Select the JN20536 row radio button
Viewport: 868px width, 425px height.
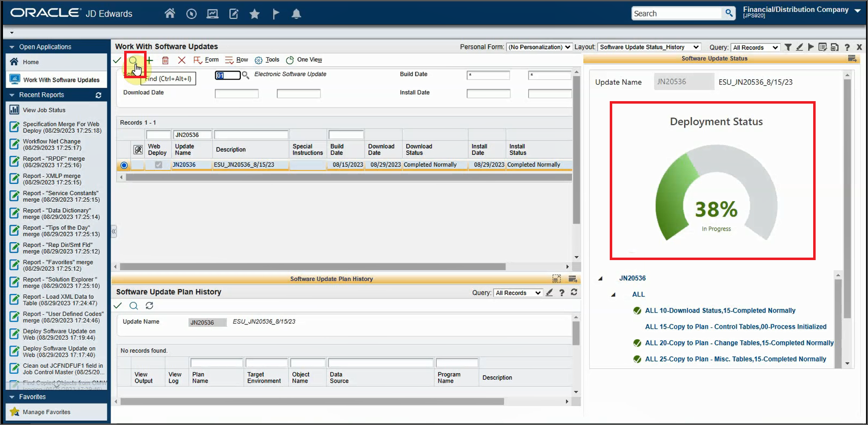tap(124, 165)
